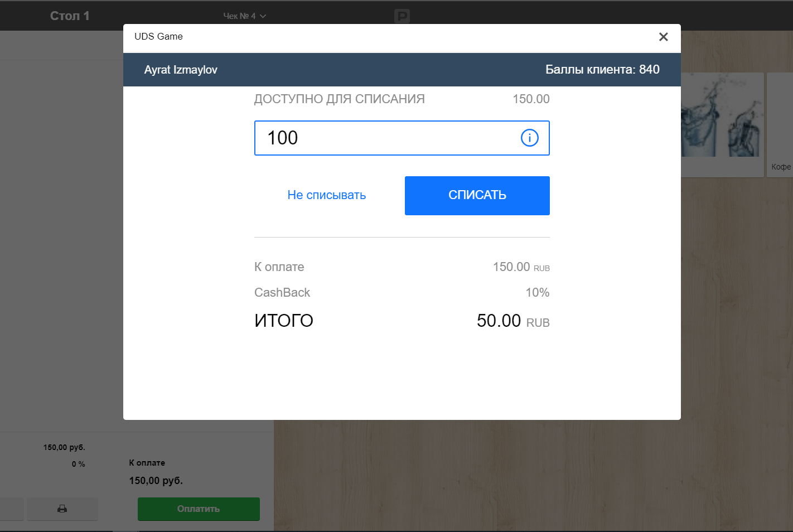Select the Кофе product card
Image resolution: width=793 pixels, height=532 pixels.
coord(780,125)
